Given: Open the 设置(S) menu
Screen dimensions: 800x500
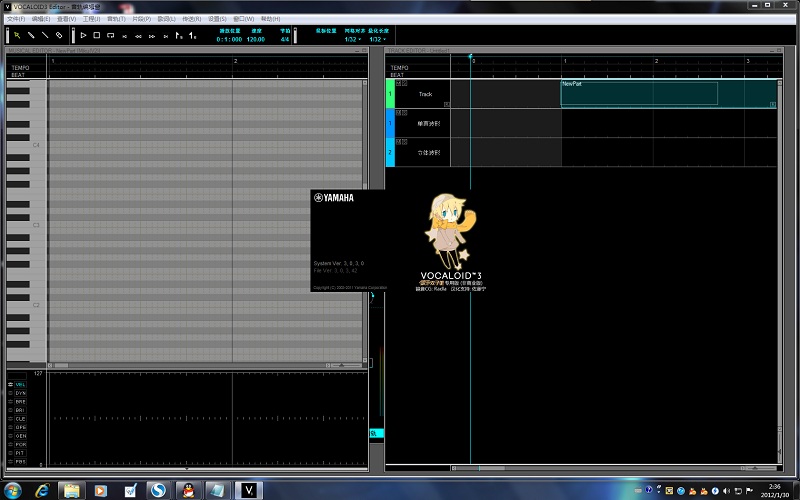Looking at the screenshot, I should click(217, 18).
